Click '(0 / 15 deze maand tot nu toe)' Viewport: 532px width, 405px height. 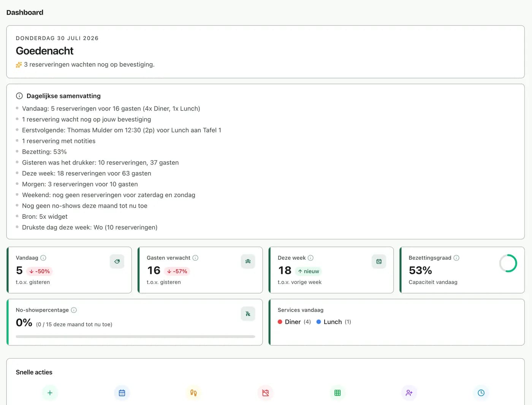tap(74, 324)
